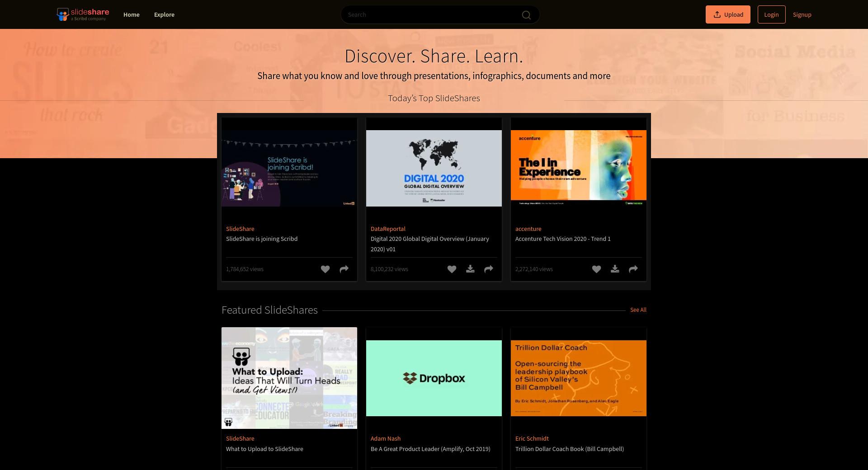
Task: Open the Adam Nash author link
Action: click(386, 438)
